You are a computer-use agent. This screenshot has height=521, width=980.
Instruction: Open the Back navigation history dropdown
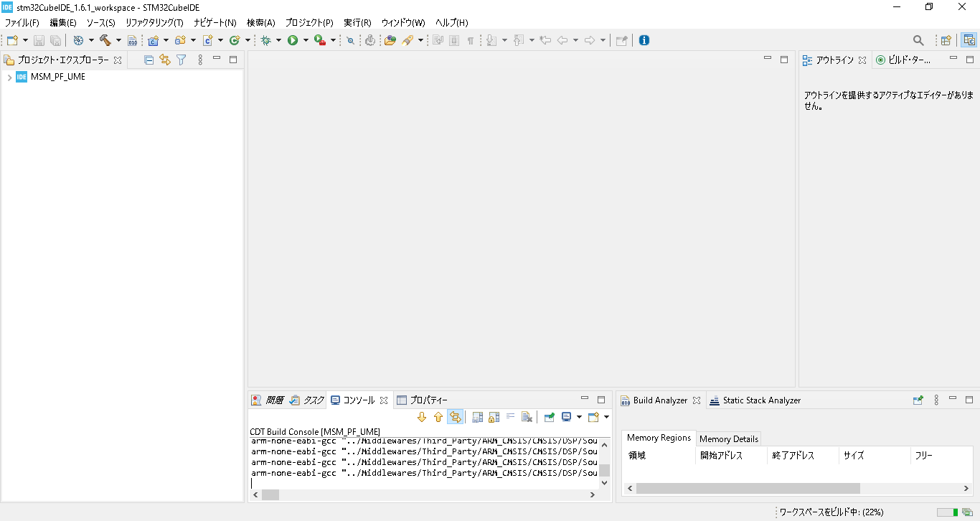tap(575, 40)
